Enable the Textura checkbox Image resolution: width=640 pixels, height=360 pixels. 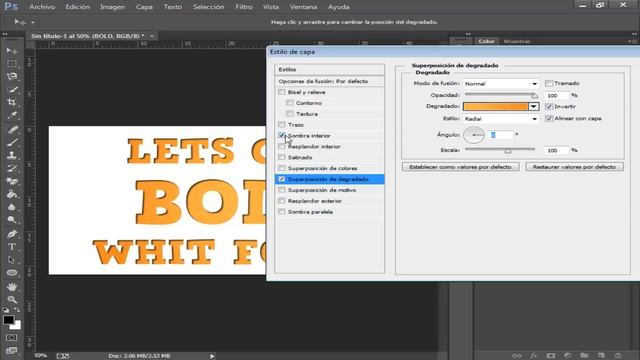pos(290,114)
